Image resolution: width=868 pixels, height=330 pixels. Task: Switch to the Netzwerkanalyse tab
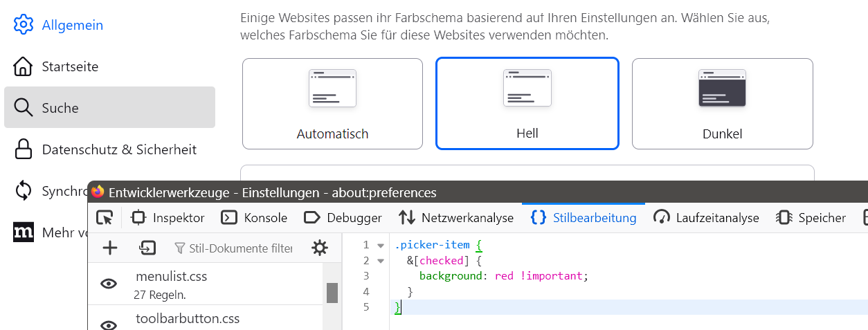(x=456, y=218)
